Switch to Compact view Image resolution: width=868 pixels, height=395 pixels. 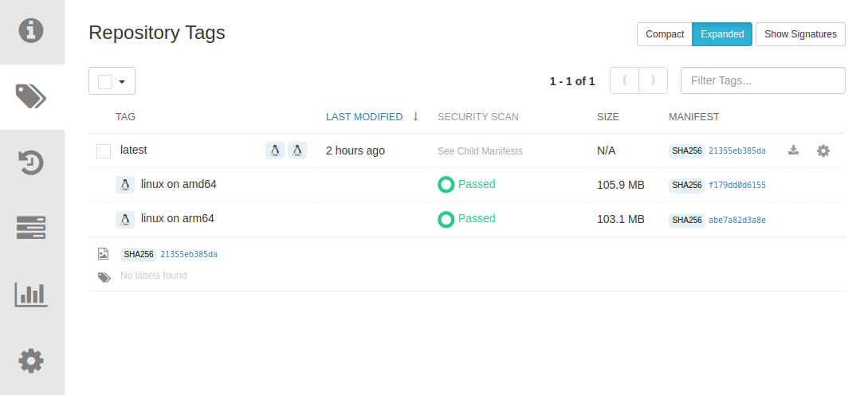point(665,34)
